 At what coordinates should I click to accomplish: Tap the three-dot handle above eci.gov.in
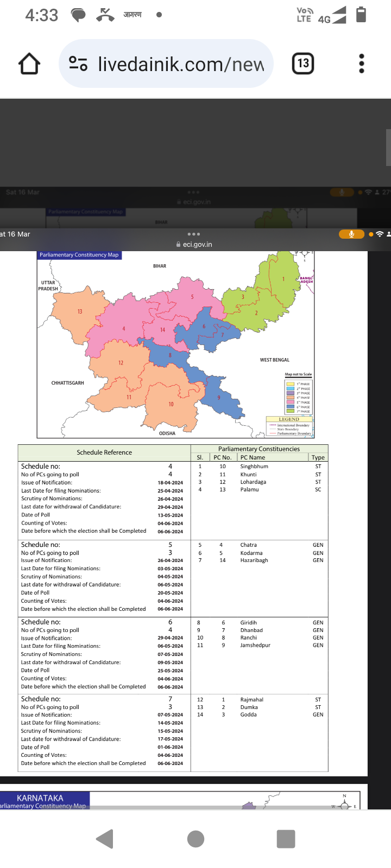click(194, 234)
